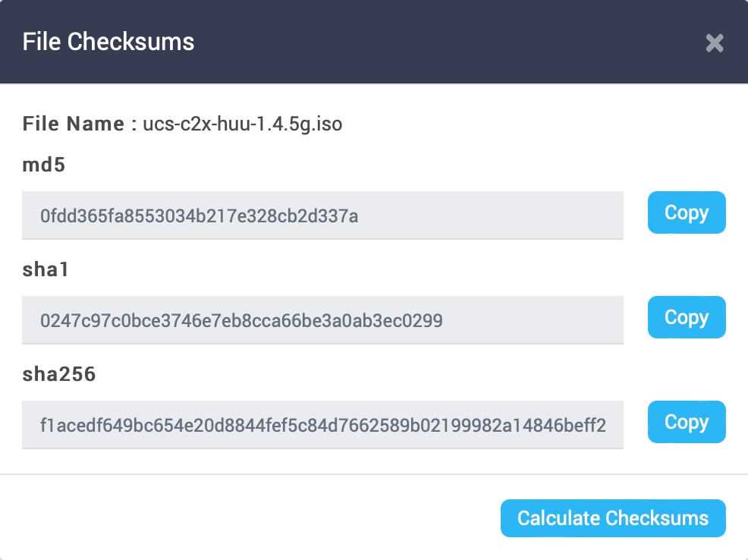The height and width of the screenshot is (560, 748).
Task: Click the blank gap between sha1 field and Copy
Action: tap(636, 319)
